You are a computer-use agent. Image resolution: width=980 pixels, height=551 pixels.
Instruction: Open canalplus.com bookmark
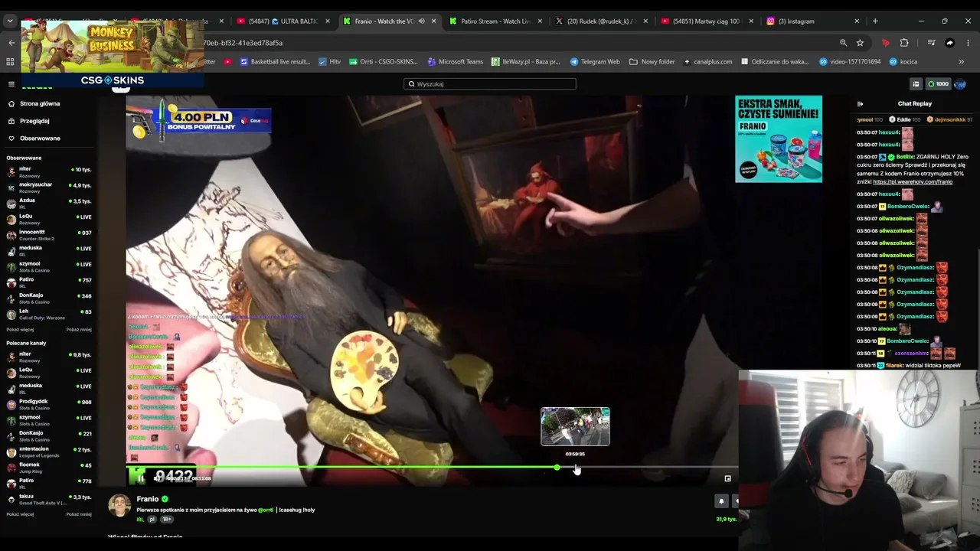point(707,62)
